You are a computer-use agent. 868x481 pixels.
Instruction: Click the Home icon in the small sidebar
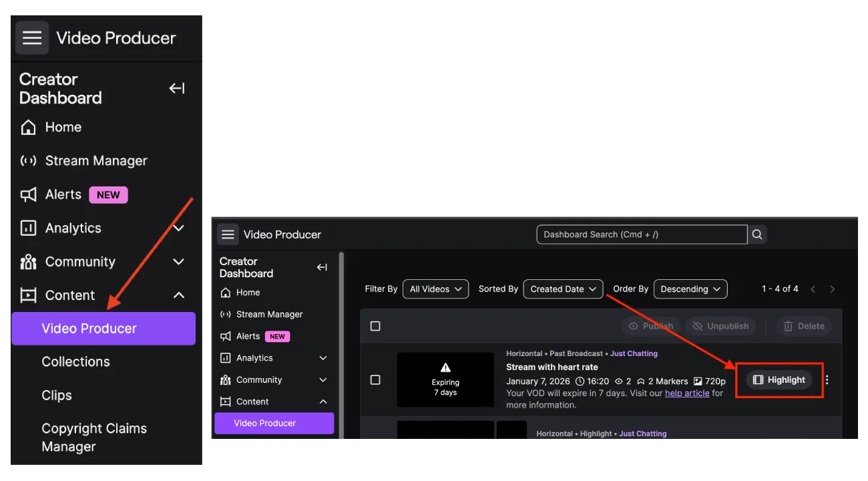click(226, 293)
